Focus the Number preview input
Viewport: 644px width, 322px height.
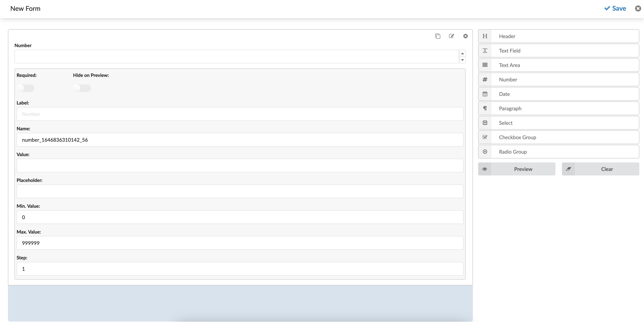tap(237, 56)
